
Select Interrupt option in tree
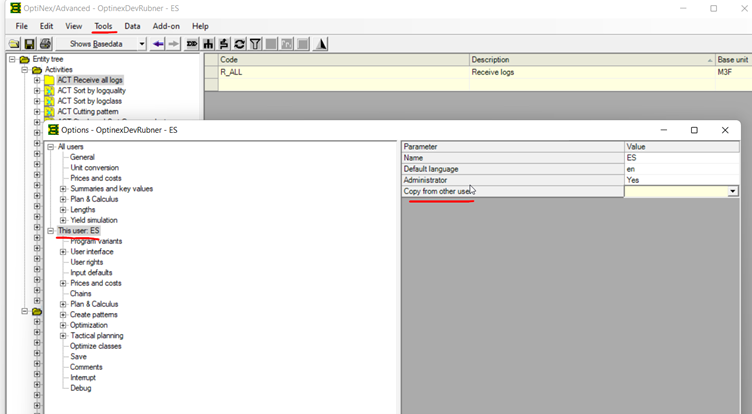(x=83, y=378)
